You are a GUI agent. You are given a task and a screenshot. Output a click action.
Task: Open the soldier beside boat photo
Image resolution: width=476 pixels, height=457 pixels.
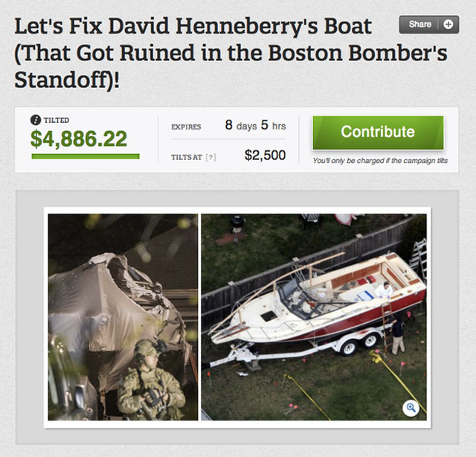[x=123, y=317]
